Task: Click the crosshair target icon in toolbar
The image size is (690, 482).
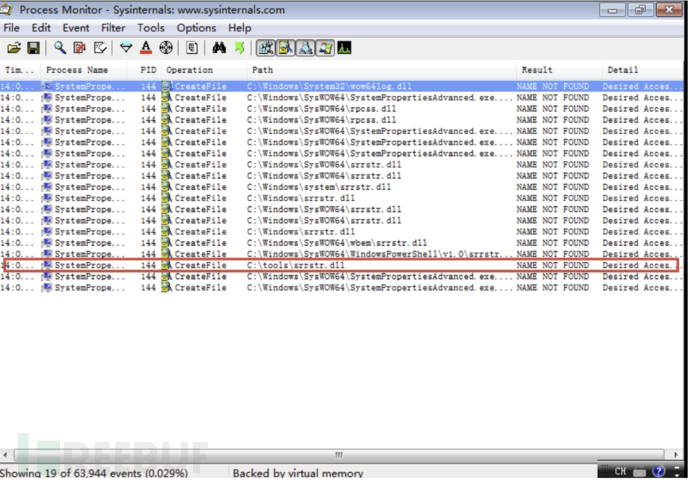Action: (x=166, y=48)
